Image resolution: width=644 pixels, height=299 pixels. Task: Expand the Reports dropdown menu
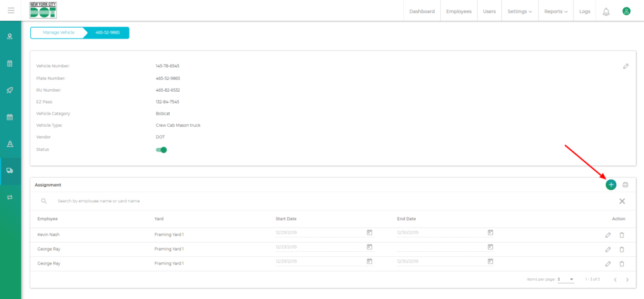tap(556, 11)
